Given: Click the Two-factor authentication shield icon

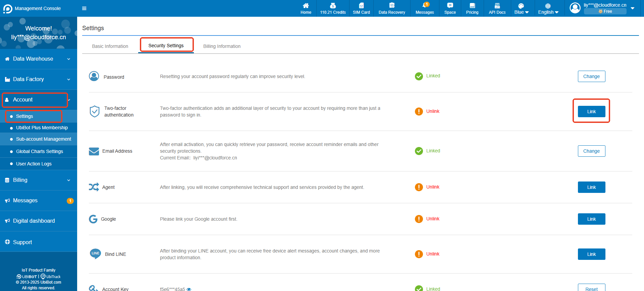Looking at the screenshot, I should pos(95,111).
